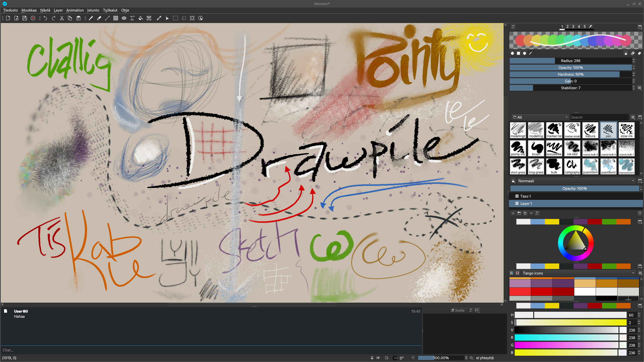
Task: Select the Text annotation tool
Action: pyautogui.click(x=149, y=18)
